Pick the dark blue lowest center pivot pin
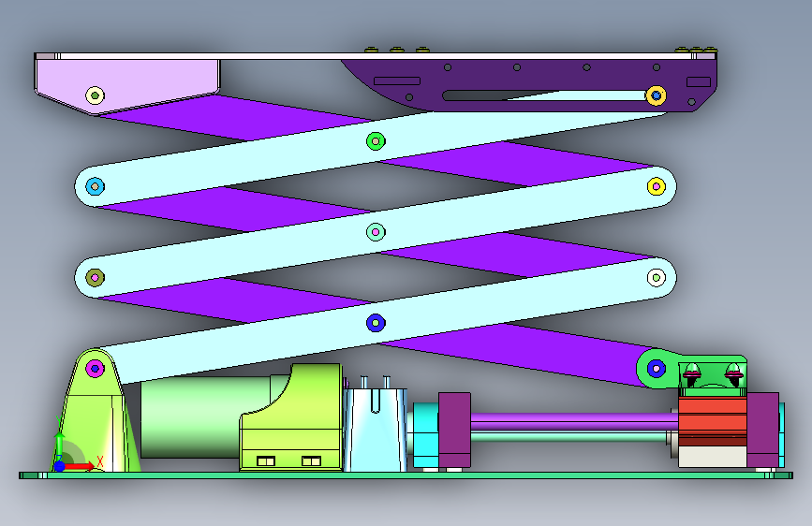The image size is (812, 526). 376,323
